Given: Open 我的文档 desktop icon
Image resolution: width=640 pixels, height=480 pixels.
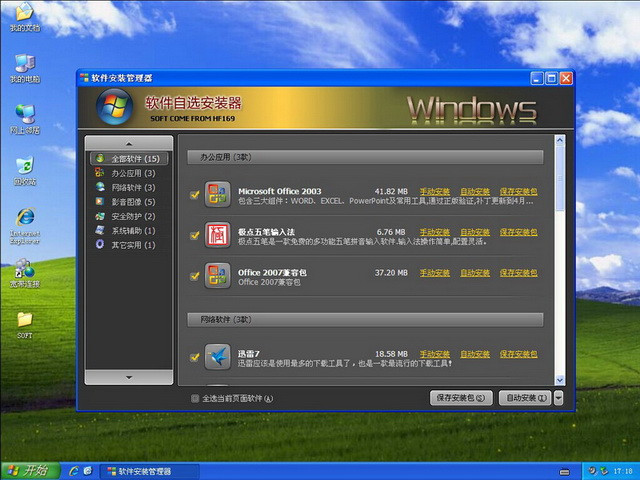Looking at the screenshot, I should pos(25,17).
